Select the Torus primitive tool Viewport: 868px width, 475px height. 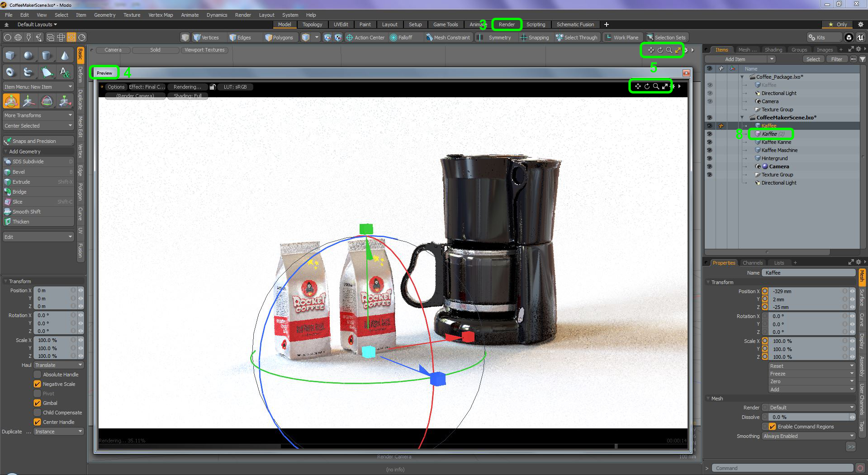(10, 72)
